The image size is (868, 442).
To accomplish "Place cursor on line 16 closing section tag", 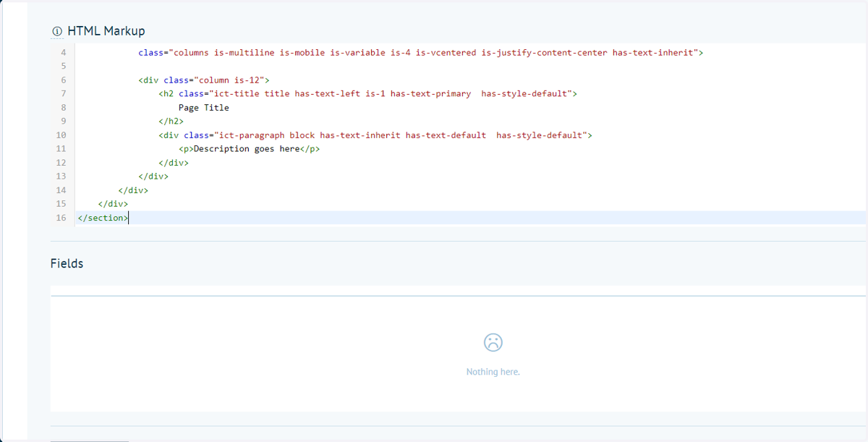I will click(x=103, y=218).
